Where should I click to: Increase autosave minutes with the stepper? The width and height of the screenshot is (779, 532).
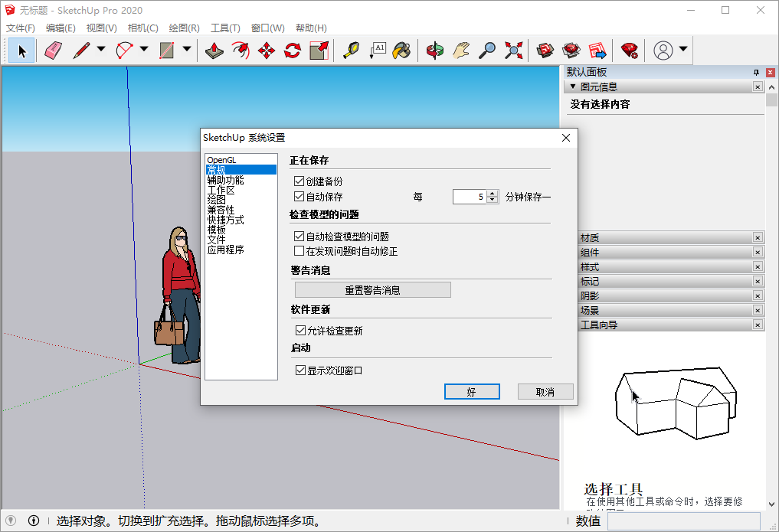(x=490, y=193)
